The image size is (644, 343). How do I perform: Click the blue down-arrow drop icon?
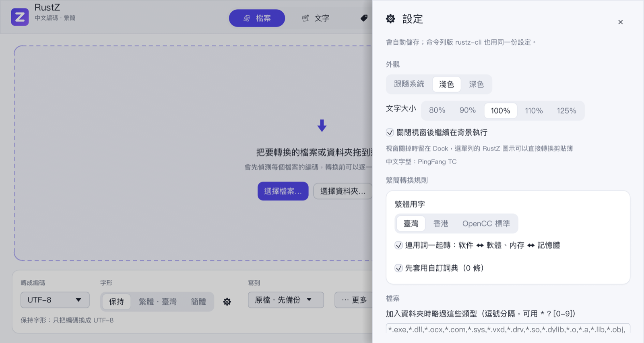[x=322, y=126]
